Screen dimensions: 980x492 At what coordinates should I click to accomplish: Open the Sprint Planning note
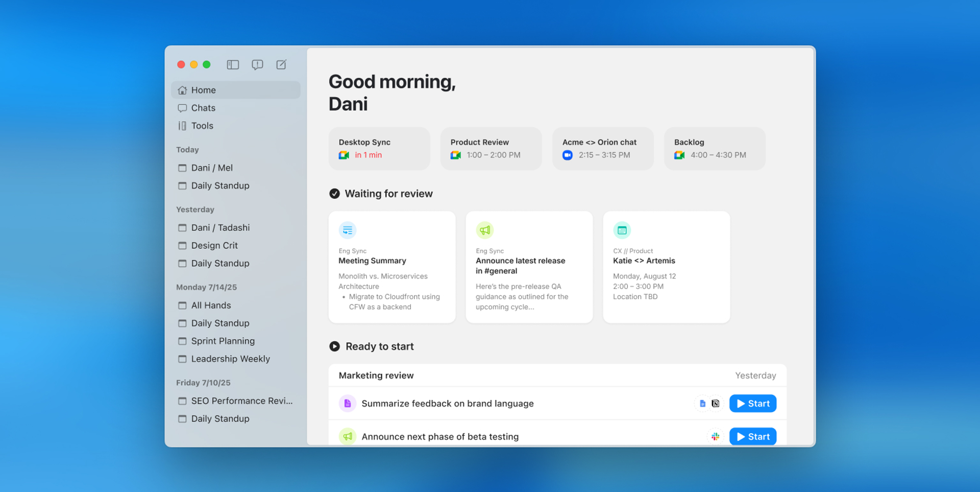[223, 341]
